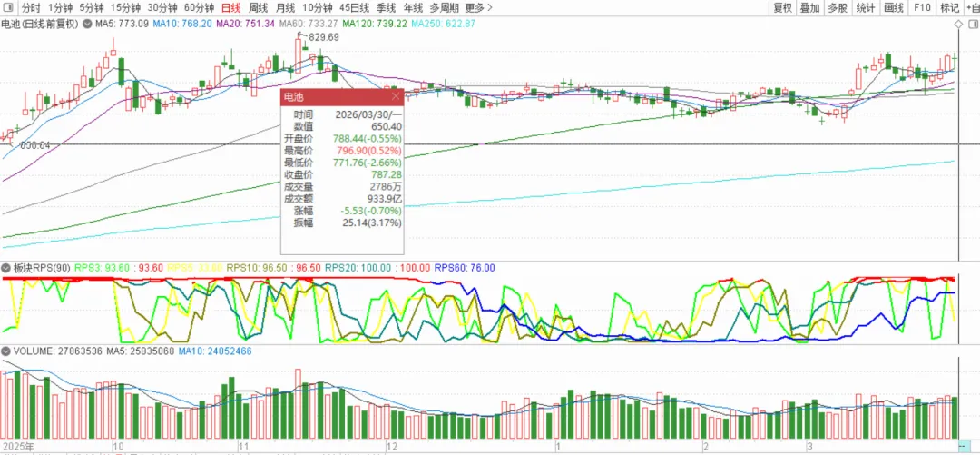Open the 多股 multi-stock view

(x=838, y=8)
